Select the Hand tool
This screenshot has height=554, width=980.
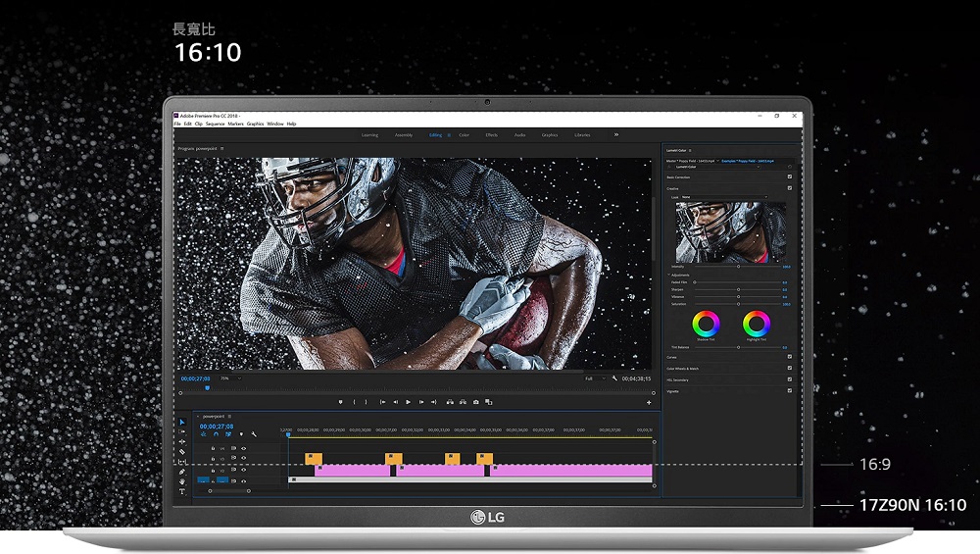(182, 481)
